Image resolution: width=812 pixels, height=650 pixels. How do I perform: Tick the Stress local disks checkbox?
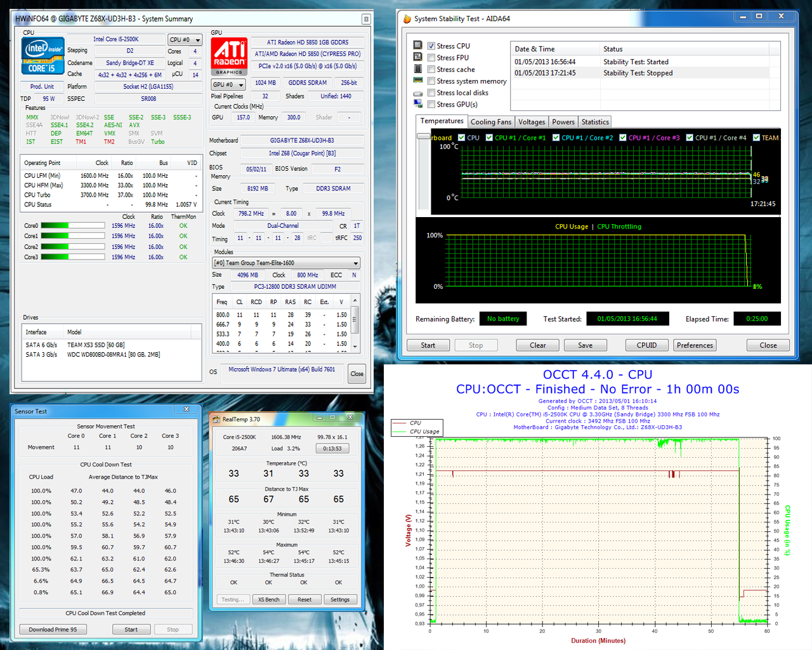pyautogui.click(x=431, y=93)
